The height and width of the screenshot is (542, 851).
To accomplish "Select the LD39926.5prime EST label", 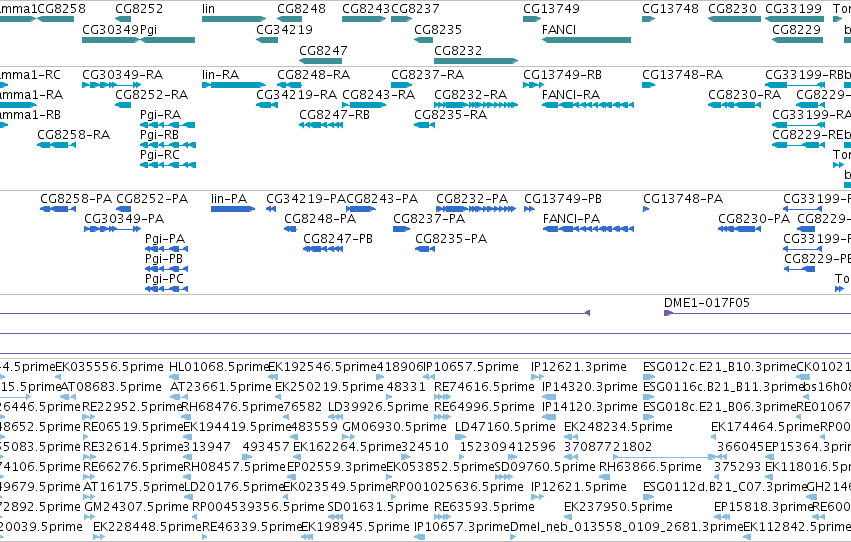I will pos(378,407).
